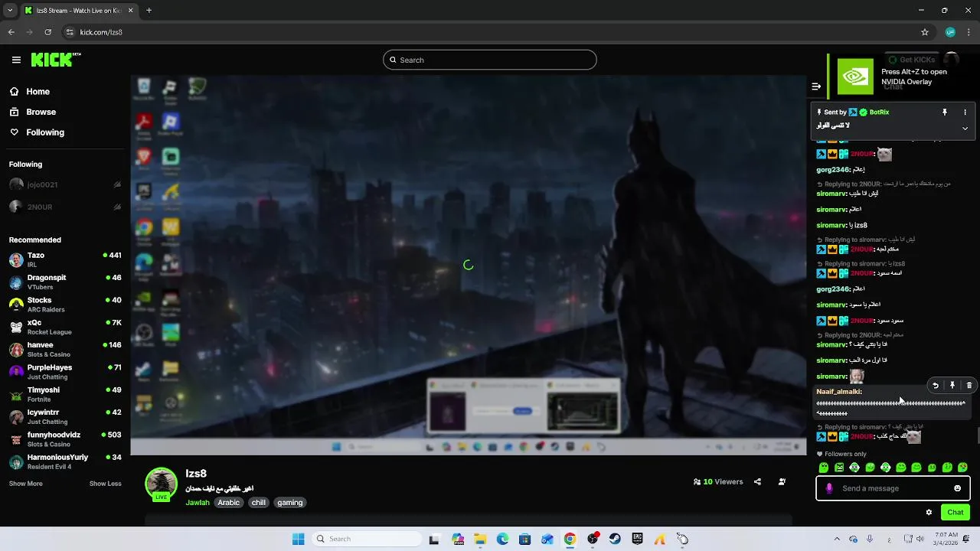Open Steam from taskbar
The height and width of the screenshot is (551, 980).
click(615, 539)
